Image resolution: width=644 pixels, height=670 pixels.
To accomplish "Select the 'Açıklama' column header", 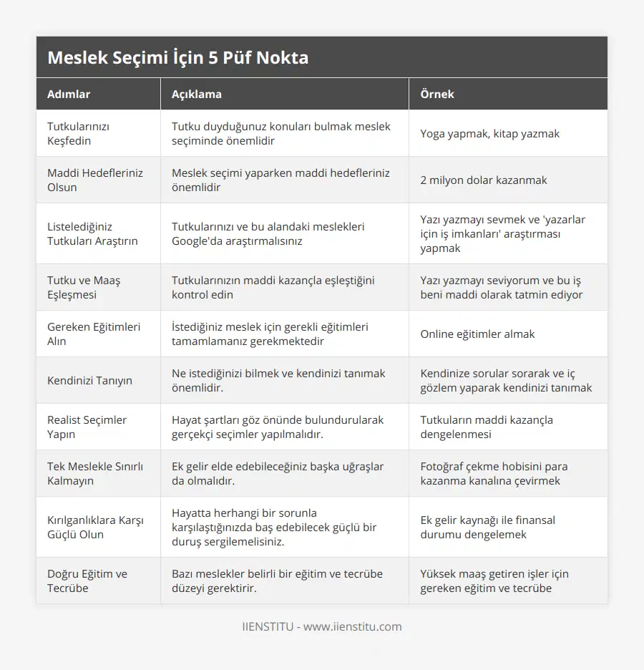I will tap(196, 94).
